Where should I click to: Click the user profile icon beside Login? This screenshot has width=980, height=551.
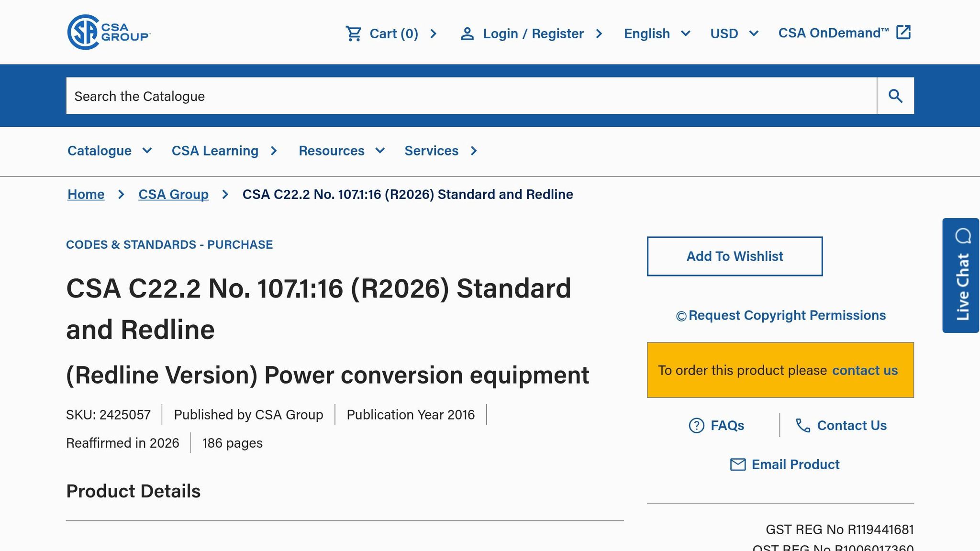coord(467,33)
